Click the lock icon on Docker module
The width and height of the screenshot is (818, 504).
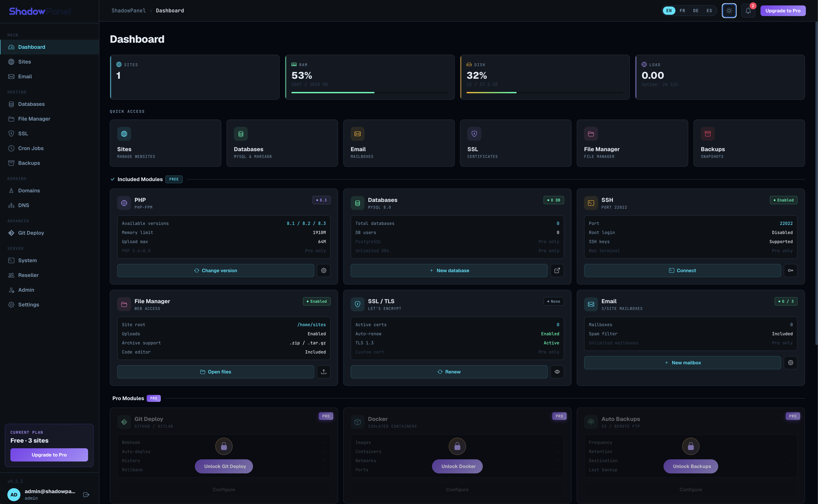(457, 446)
